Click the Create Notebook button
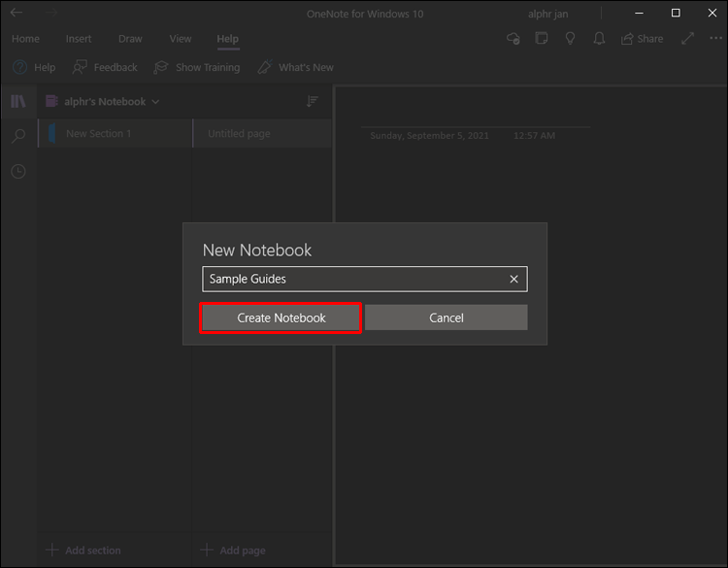The width and height of the screenshot is (728, 568). (281, 317)
